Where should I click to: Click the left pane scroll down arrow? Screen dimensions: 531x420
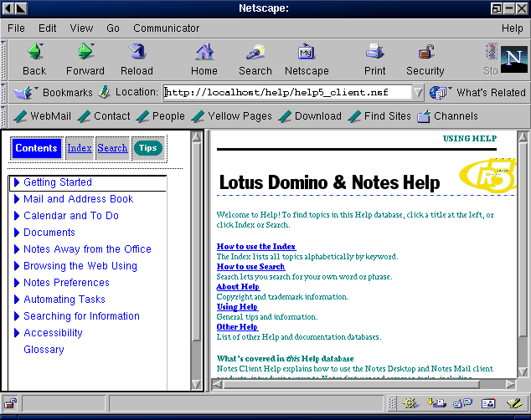tap(197, 385)
